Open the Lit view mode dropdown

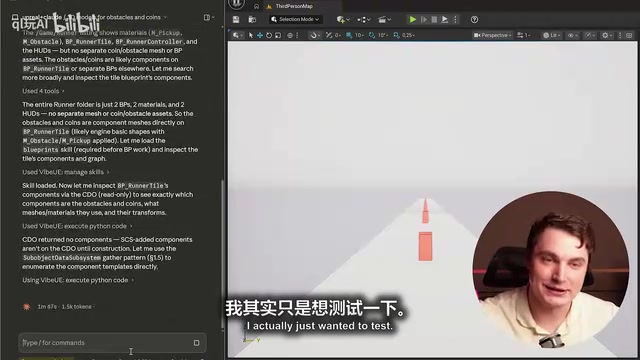pyautogui.click(x=551, y=35)
